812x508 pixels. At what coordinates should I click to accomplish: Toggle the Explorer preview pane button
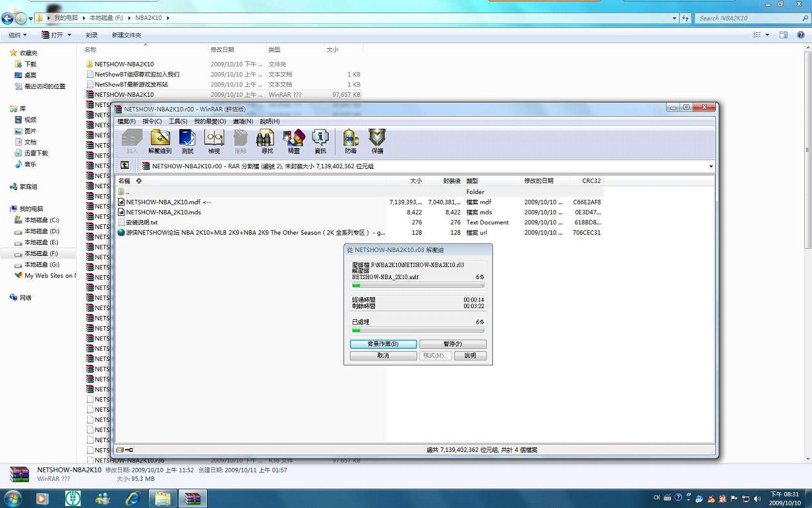click(784, 35)
